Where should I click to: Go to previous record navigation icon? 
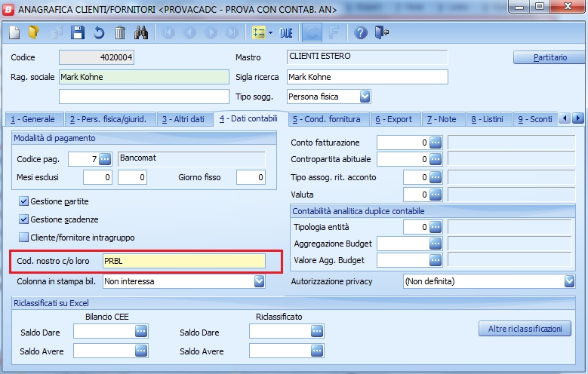tap(189, 32)
